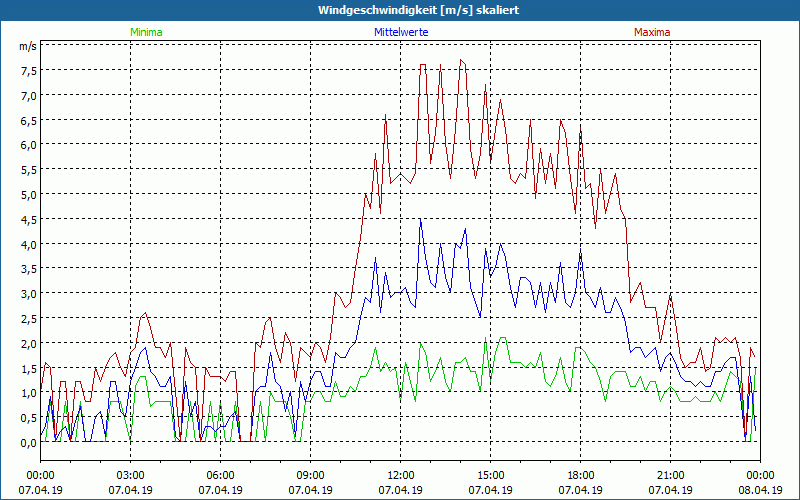Screen dimensions: 800x500
Task: Select the 15:00 time axis label
Action: coord(490,475)
